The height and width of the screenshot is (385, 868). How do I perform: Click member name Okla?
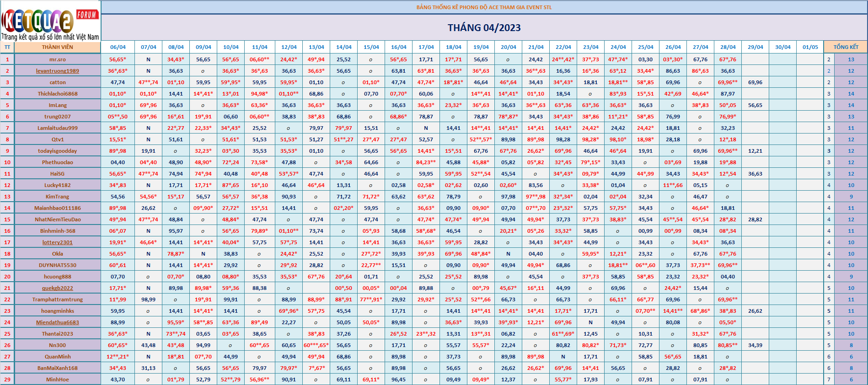(58, 254)
